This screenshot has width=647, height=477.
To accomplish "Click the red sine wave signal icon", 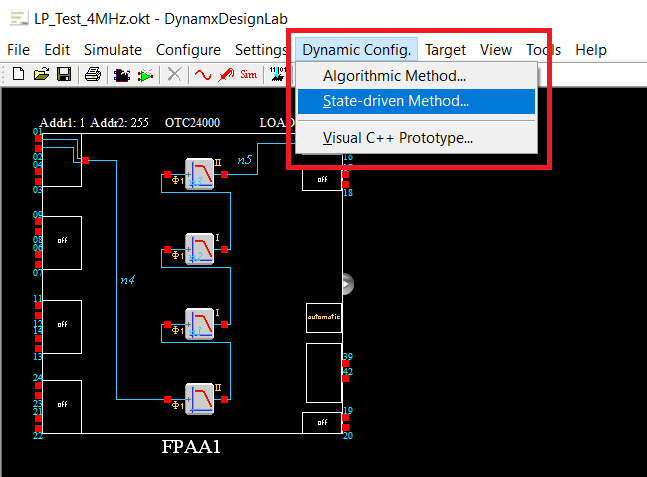I will [203, 75].
